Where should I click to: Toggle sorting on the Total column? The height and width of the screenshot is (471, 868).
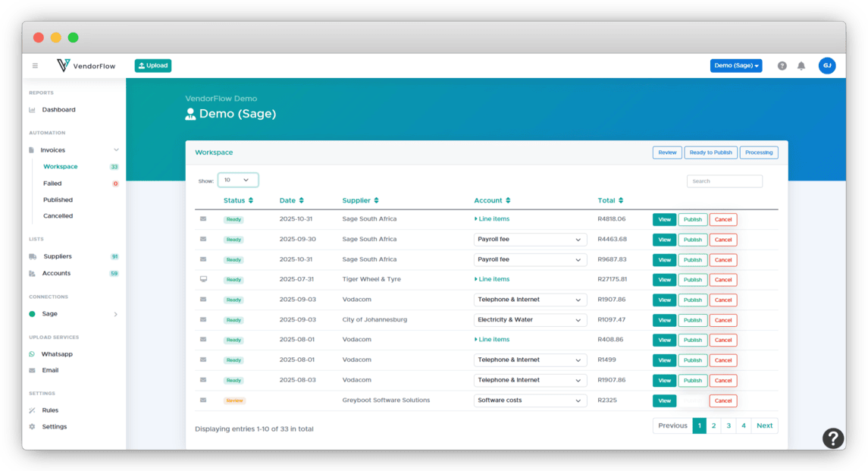pyautogui.click(x=621, y=200)
